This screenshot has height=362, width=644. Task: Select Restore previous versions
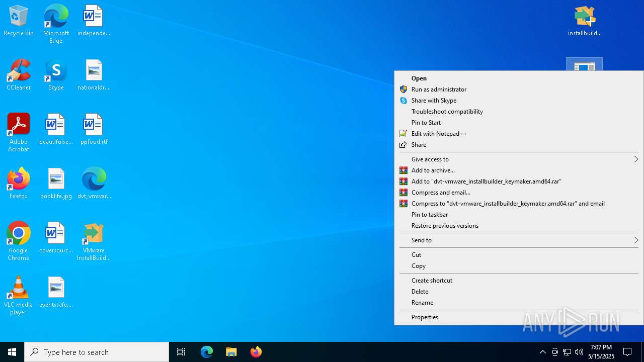tap(519, 226)
